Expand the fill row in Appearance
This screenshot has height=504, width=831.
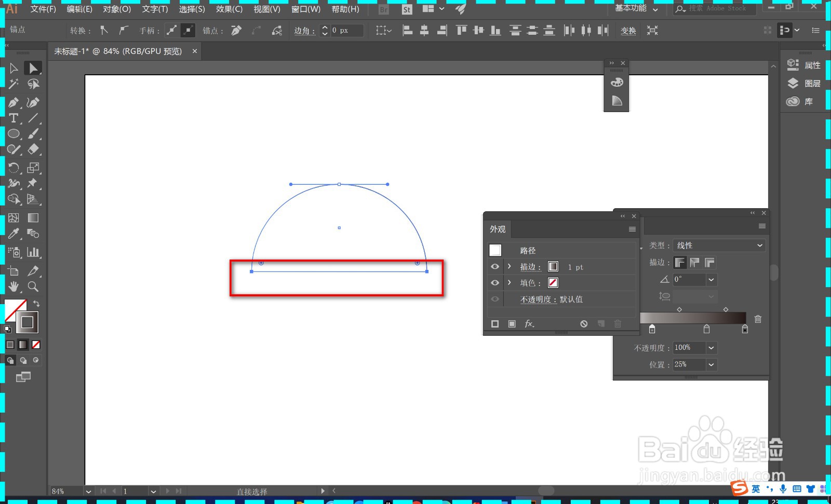coord(510,282)
